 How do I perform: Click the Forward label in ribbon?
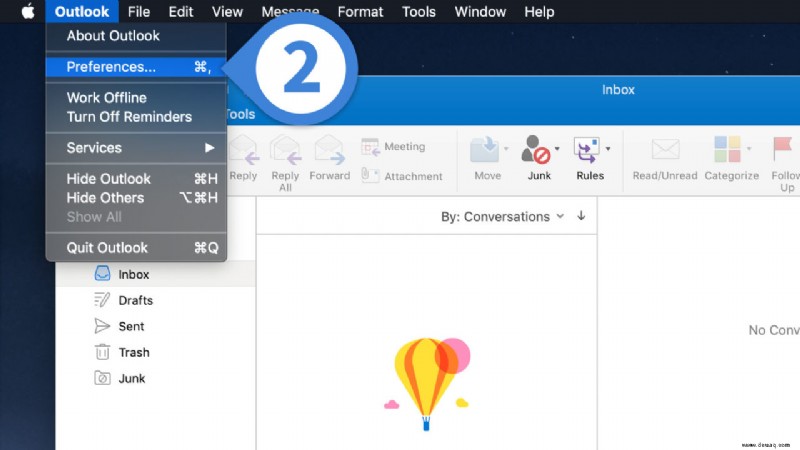pyautogui.click(x=330, y=176)
